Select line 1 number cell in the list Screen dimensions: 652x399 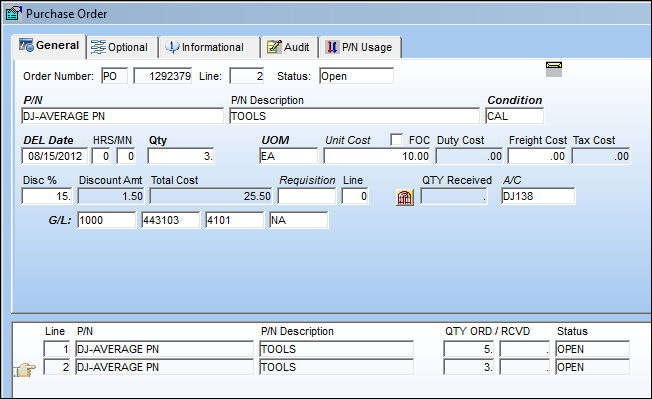click(x=57, y=349)
